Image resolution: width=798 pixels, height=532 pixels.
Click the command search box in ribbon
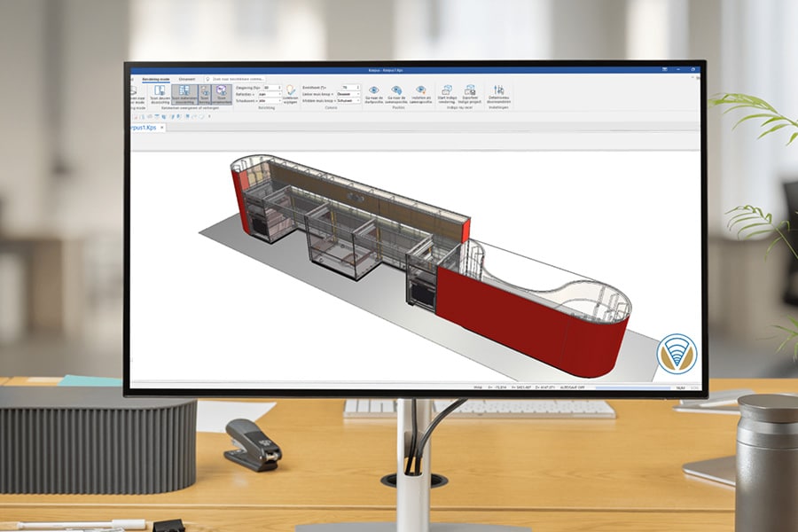235,80
